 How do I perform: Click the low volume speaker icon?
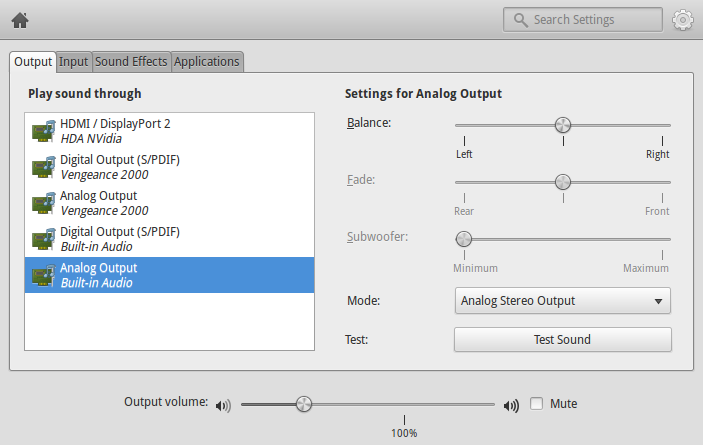point(223,406)
